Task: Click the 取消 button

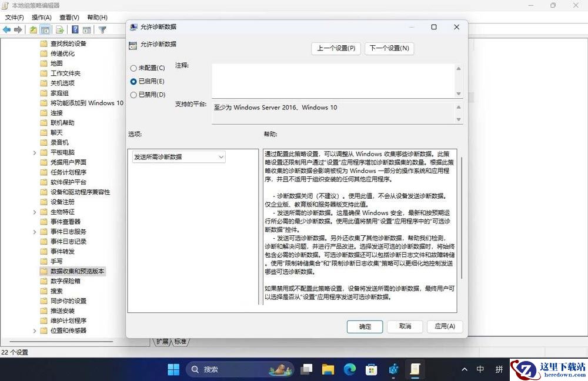Action: coord(405,326)
